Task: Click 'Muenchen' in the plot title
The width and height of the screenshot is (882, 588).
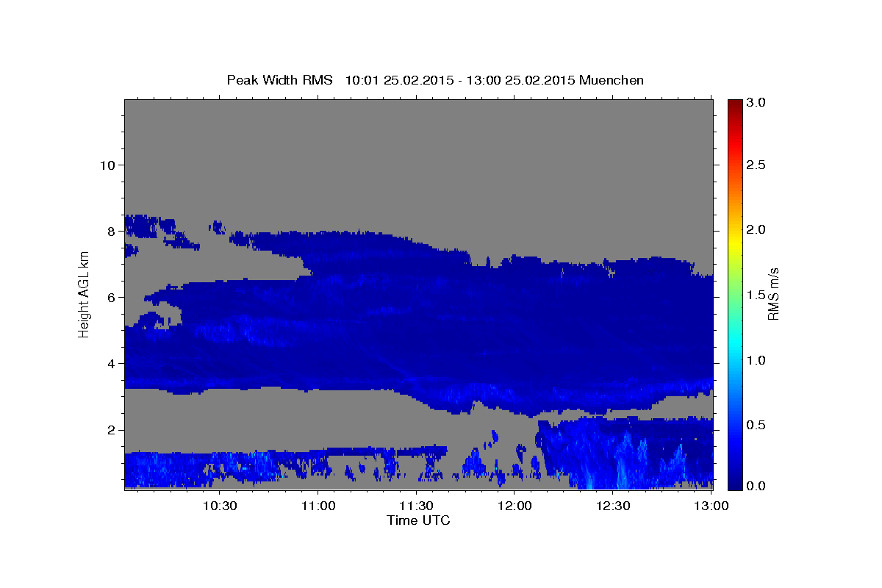Action: 612,80
